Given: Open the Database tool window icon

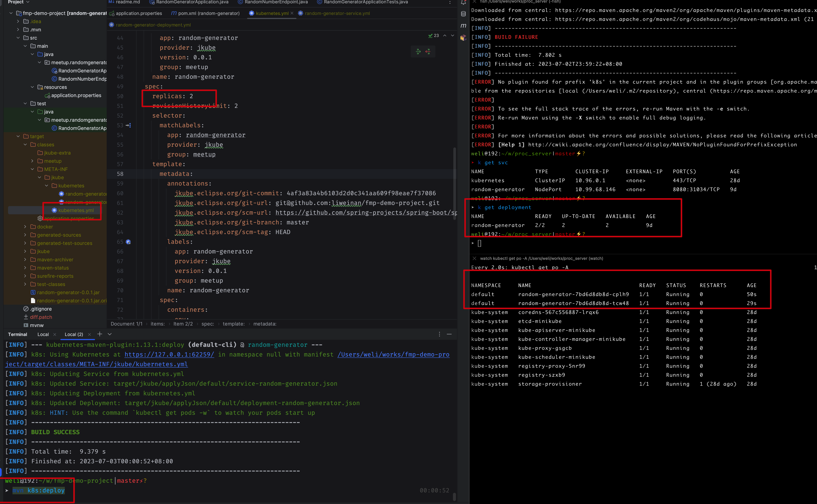Looking at the screenshot, I should pos(463,14).
